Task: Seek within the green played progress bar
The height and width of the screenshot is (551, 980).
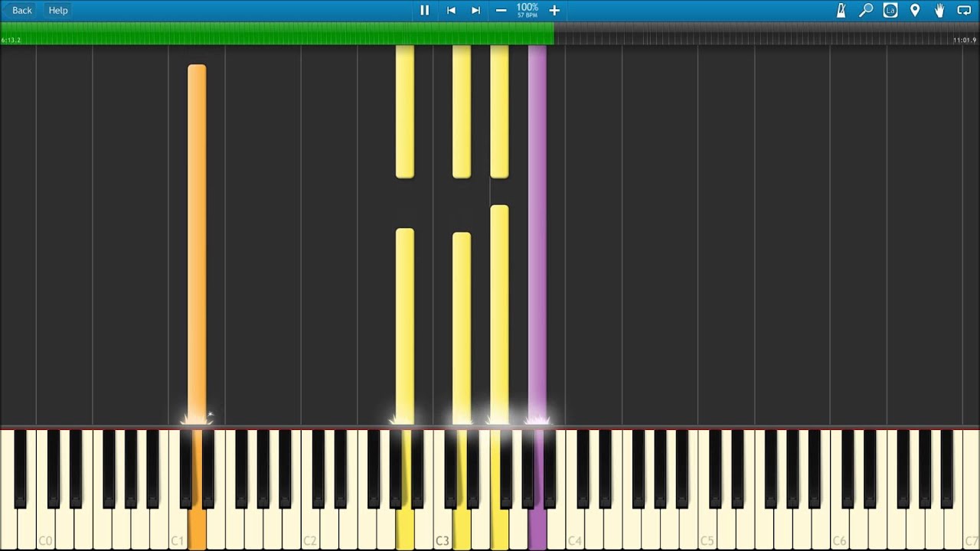Action: tap(277, 33)
